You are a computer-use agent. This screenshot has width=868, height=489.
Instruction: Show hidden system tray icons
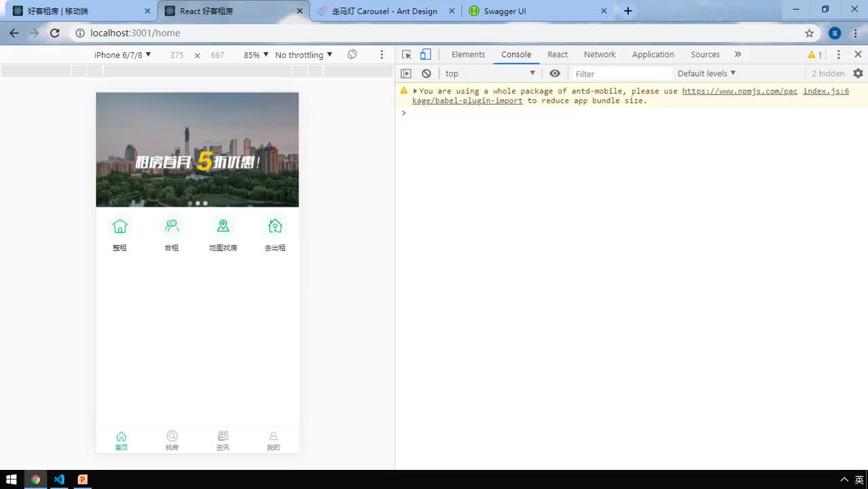[844, 479]
